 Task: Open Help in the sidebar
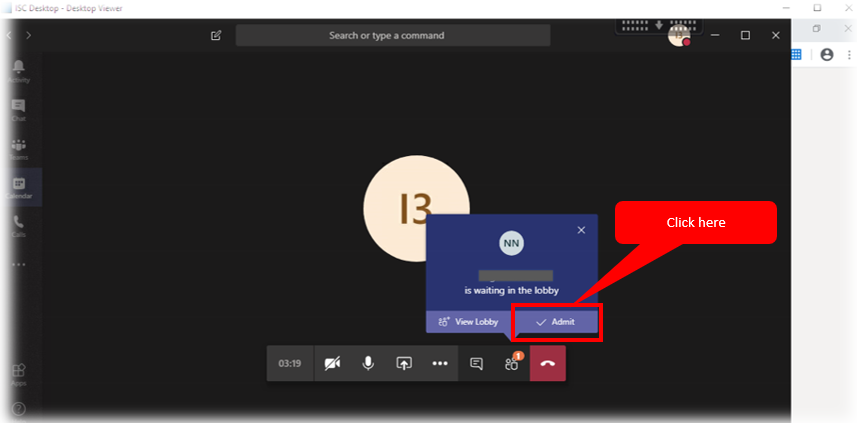click(x=19, y=409)
